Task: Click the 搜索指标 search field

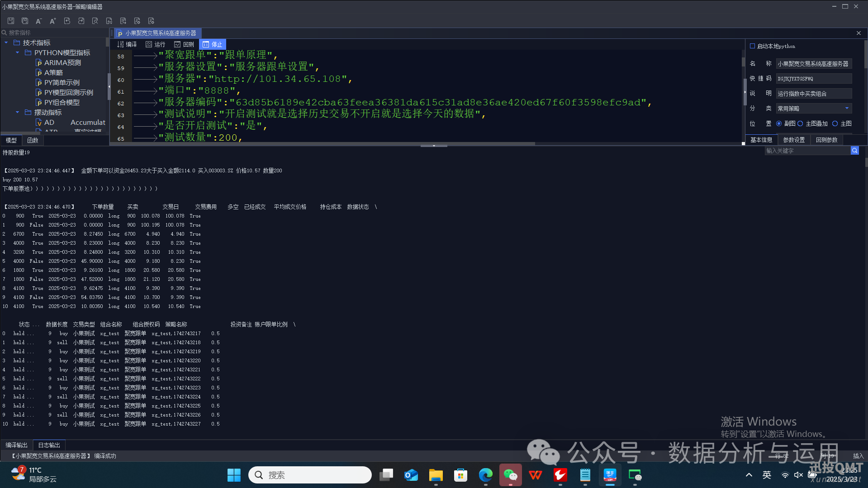Action: 54,33
